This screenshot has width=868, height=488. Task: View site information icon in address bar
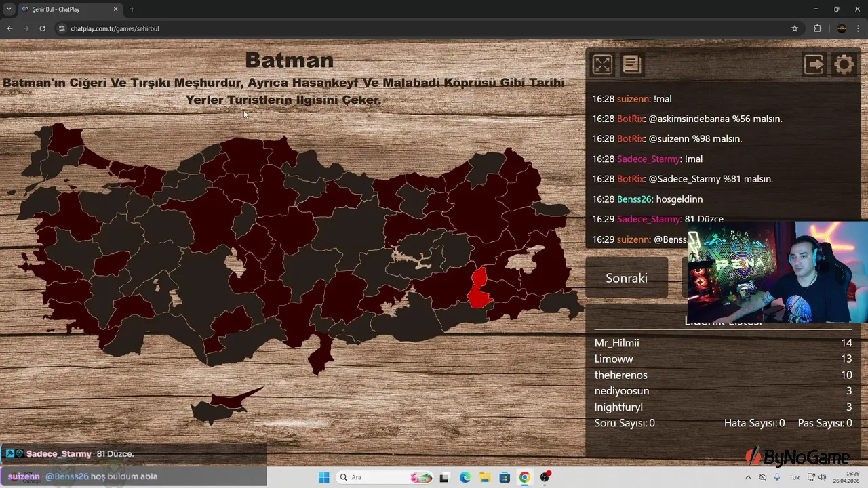pos(62,28)
